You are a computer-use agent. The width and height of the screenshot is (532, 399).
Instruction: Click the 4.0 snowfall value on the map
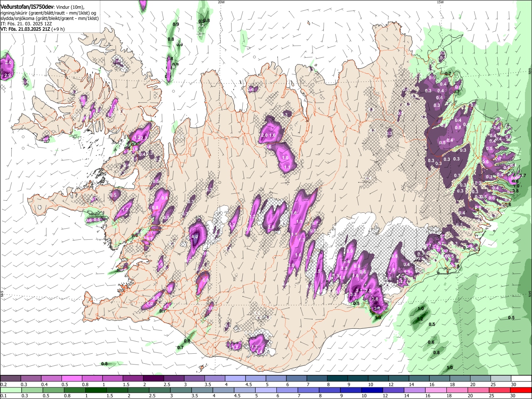click(195, 236)
